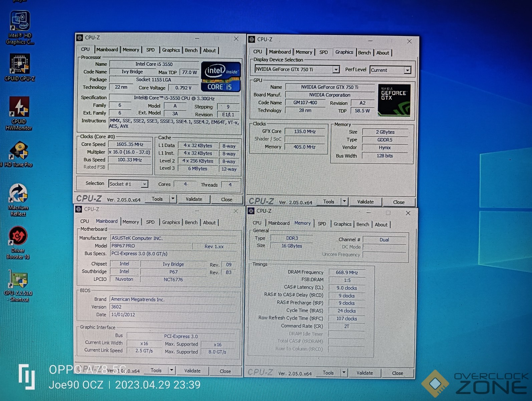This screenshot has height=401, width=532.
Task: Select CPU tab in Graphics window
Action: (x=258, y=52)
